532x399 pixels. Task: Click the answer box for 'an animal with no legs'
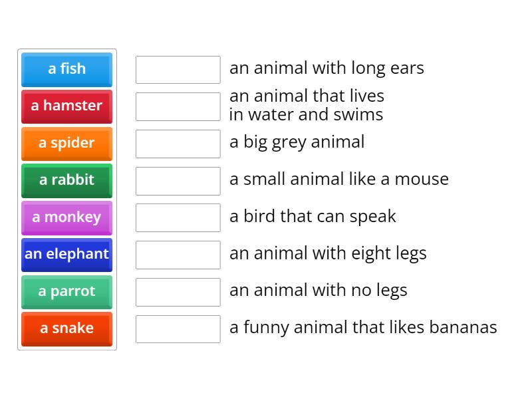click(178, 292)
